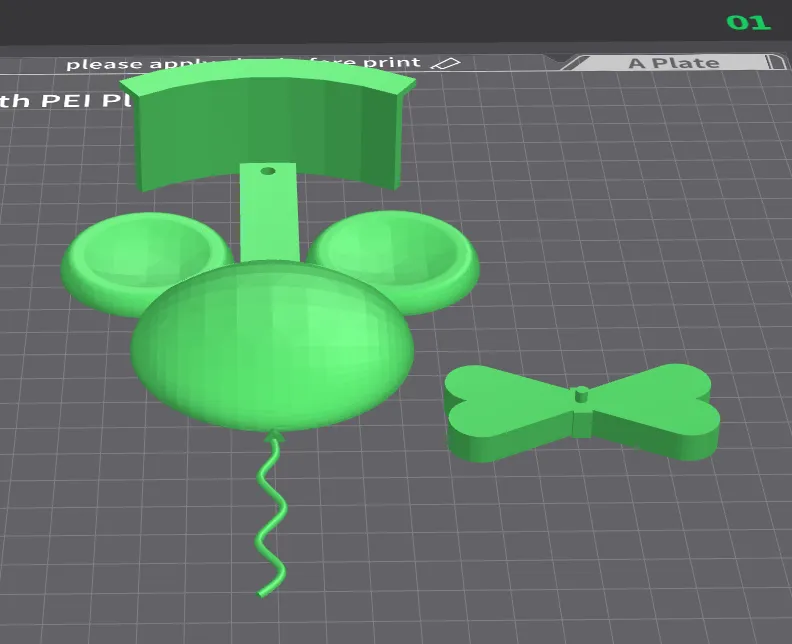Click the wavy balloon string model
This screenshot has height=644, width=792.
[x=272, y=513]
